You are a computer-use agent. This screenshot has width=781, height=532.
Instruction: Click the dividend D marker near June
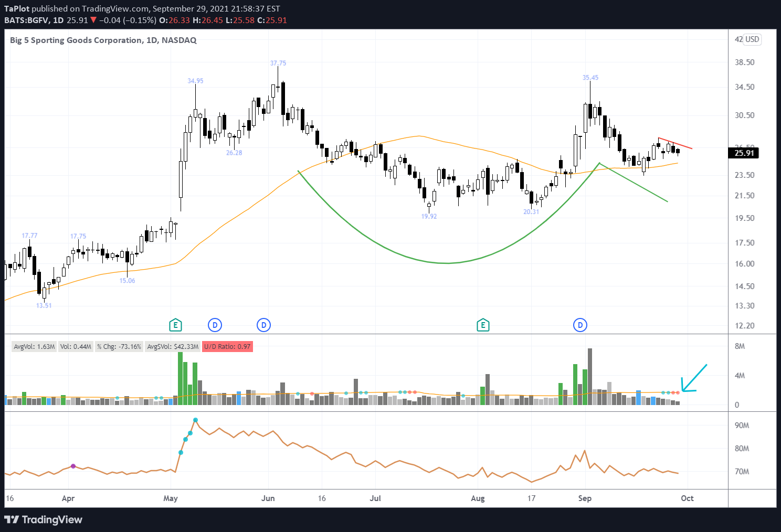point(264,325)
